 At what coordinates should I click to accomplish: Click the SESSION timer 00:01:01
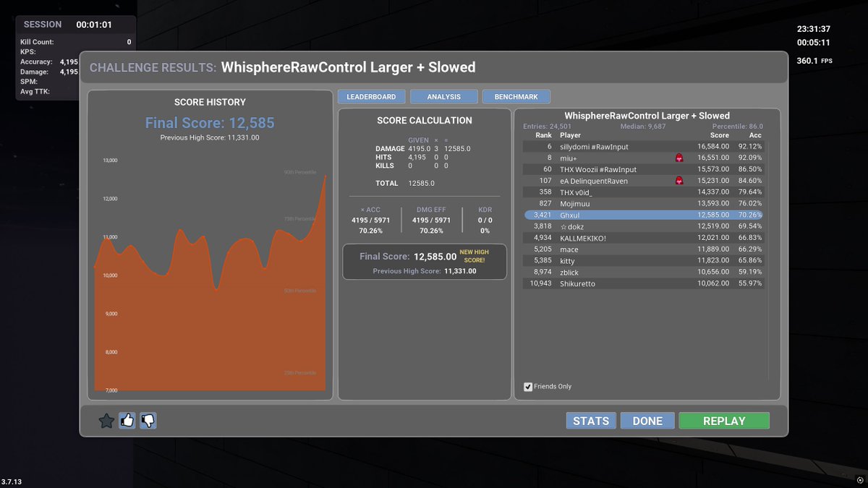(94, 25)
